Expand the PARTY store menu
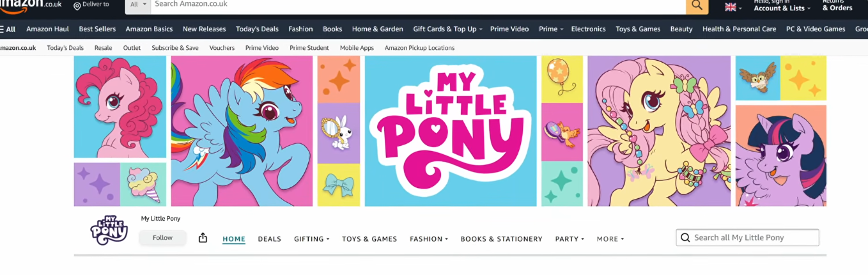 click(570, 239)
